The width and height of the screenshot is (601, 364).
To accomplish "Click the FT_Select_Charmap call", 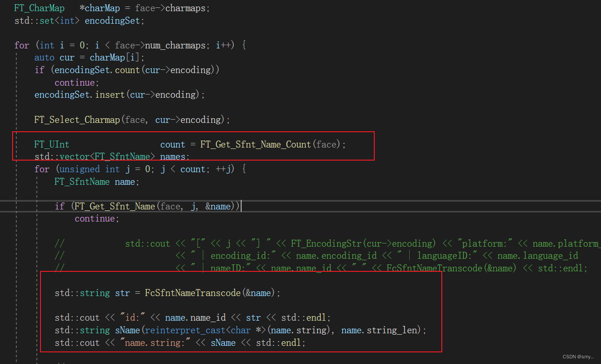I will click(132, 120).
